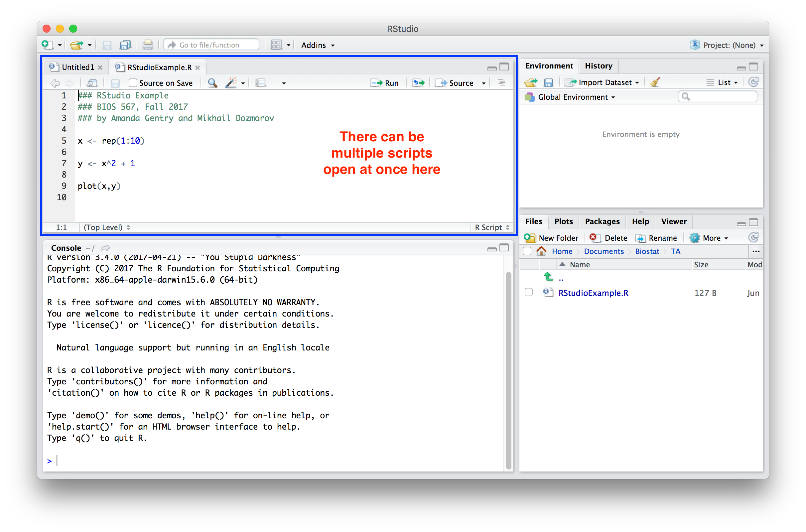Click the Re-run previous code icon
This screenshot has height=532, width=806.
click(418, 83)
